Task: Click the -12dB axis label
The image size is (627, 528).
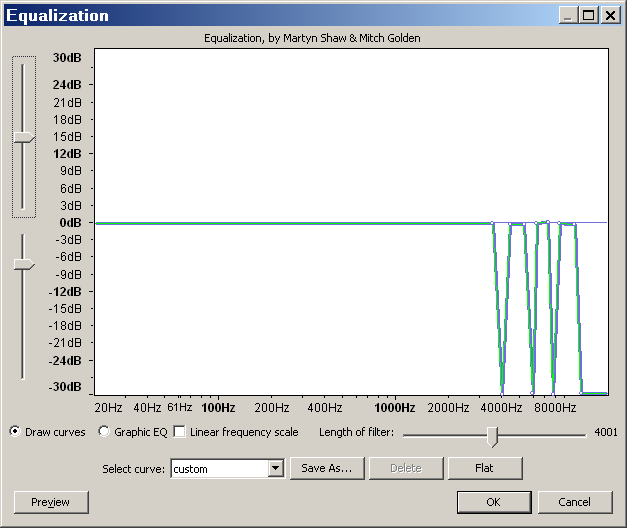Action: click(65, 292)
